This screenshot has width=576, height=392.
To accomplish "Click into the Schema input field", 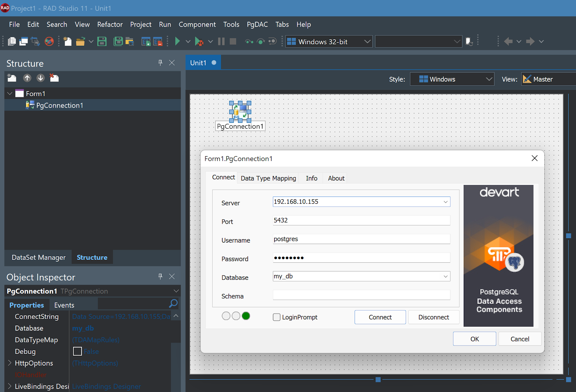I will click(x=361, y=295).
